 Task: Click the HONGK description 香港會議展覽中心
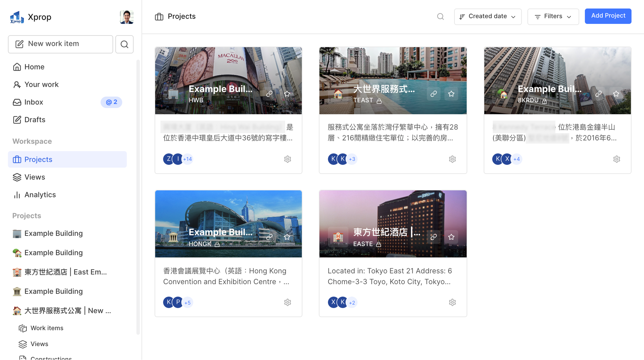(226, 276)
